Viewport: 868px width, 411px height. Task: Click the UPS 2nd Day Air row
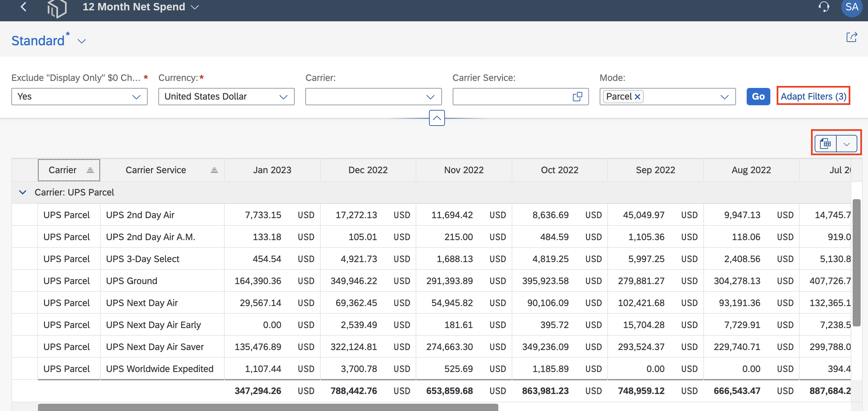(431, 215)
